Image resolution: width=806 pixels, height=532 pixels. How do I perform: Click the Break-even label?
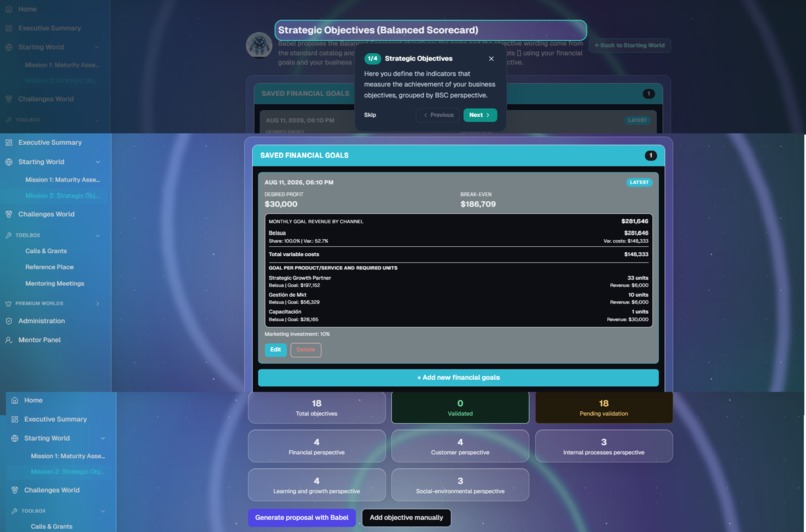tap(476, 194)
